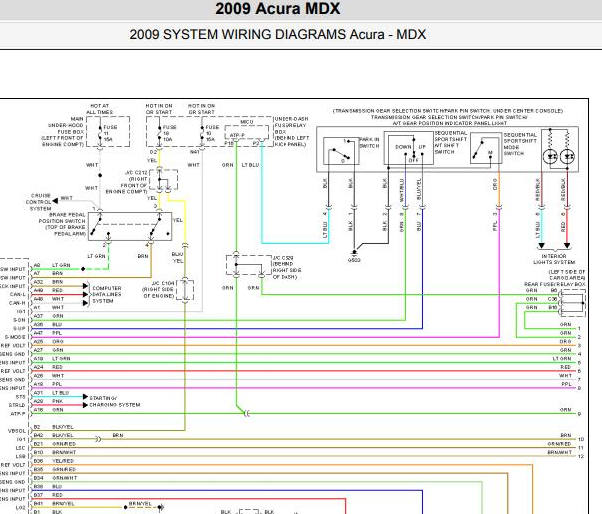Image resolution: width=602 pixels, height=514 pixels.
Task: Select the 'UNDER-DASH FUSE/RELAY BOX' label
Action: [291, 132]
